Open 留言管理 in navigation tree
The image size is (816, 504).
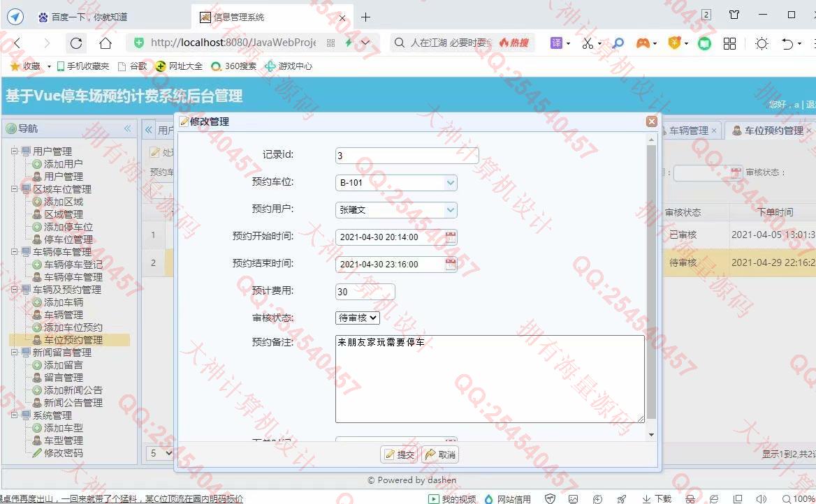[63, 377]
